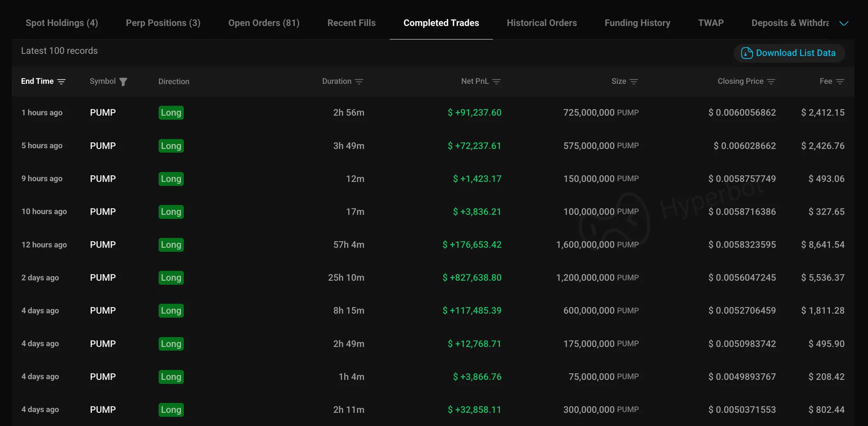Select PnL value $ +827,638.80
This screenshot has height=426, width=868.
(x=472, y=278)
